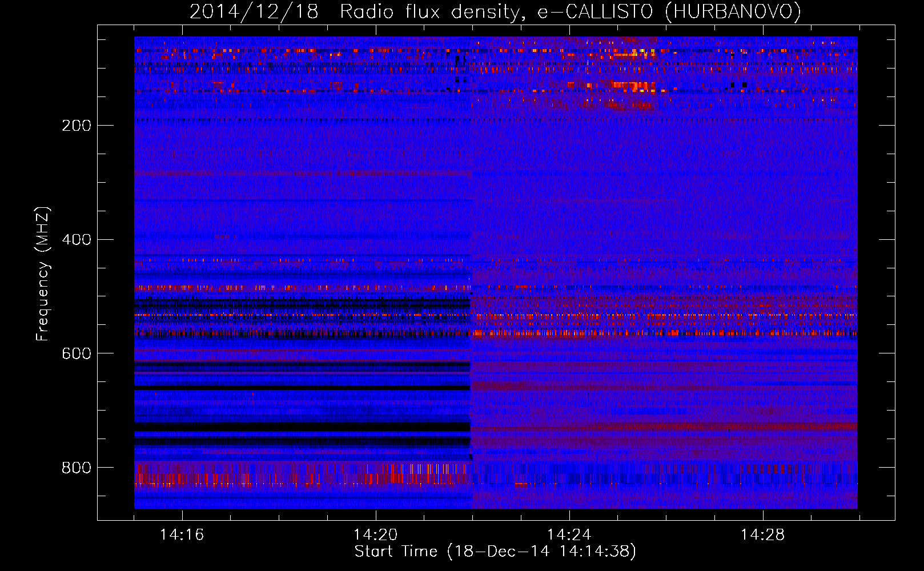924x571 pixels.
Task: Click the 200 frequency tick label
Action: tap(77, 126)
